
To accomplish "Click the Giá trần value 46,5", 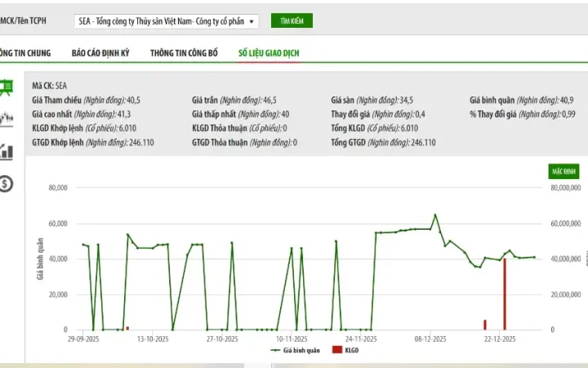I will coord(269,101).
